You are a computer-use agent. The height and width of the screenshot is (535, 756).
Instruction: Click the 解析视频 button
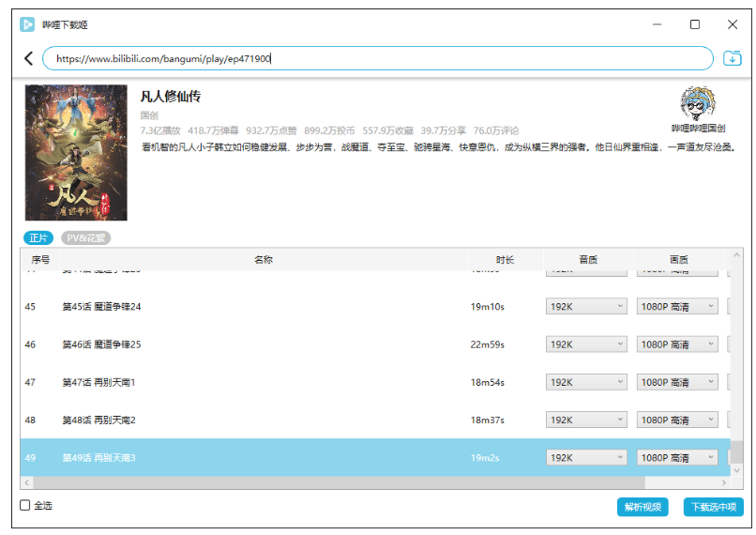[x=643, y=507]
